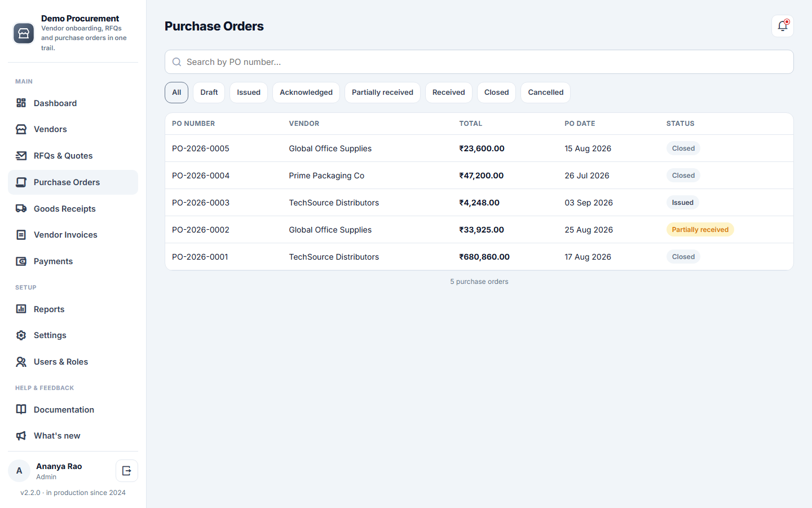Click the Payments wallet icon
812x508 pixels.
click(x=21, y=261)
